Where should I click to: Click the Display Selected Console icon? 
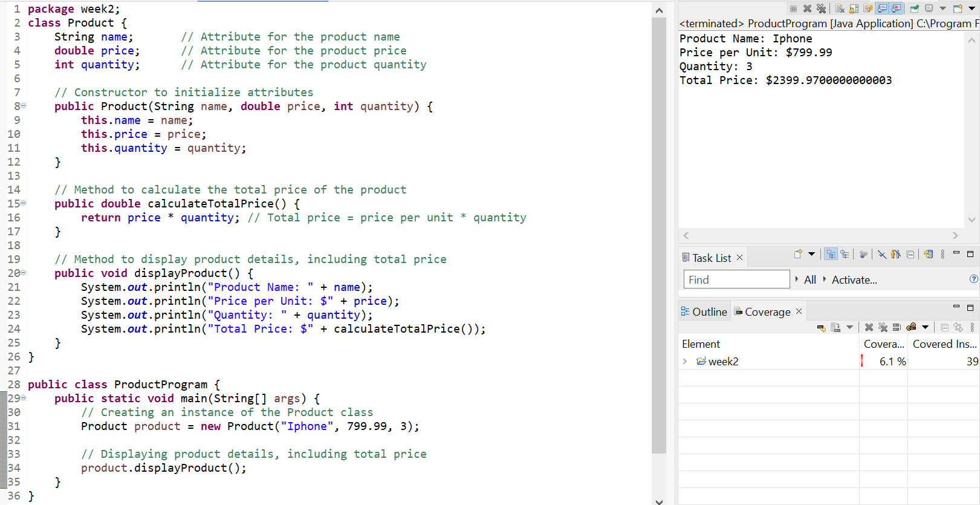click(x=929, y=8)
